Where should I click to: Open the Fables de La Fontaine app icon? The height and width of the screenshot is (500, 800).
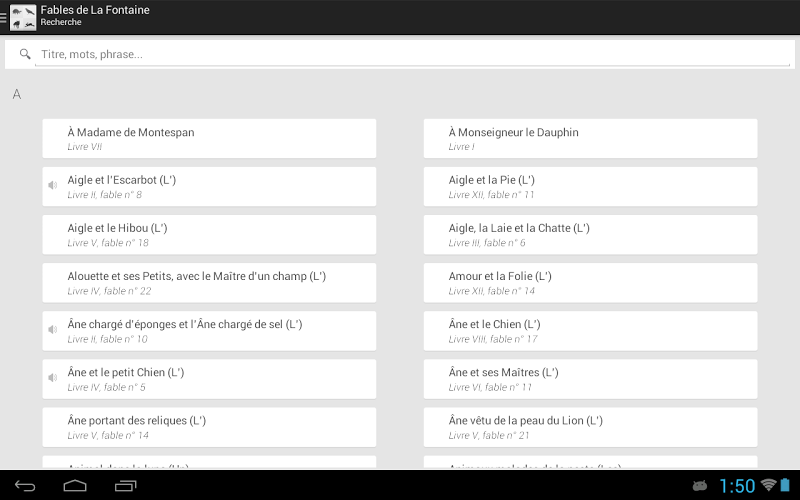(23, 16)
